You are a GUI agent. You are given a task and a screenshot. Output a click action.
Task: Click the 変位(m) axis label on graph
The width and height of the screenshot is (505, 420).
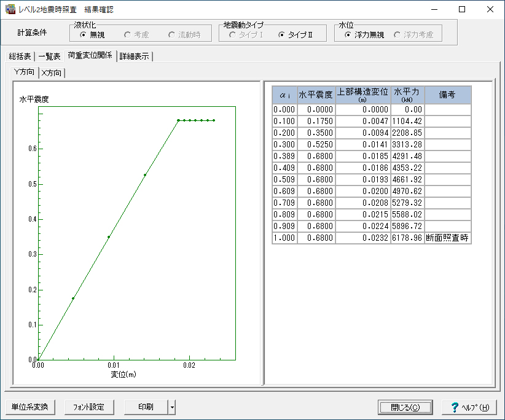[x=123, y=375]
